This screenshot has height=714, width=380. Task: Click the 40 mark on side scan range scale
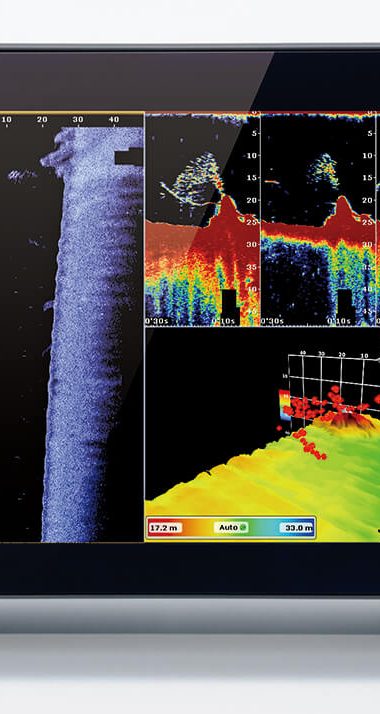pos(114,120)
